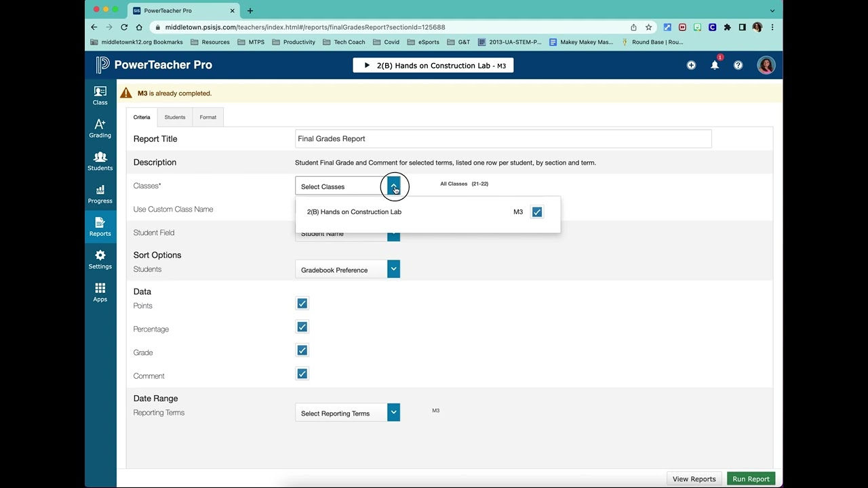Toggle the Chrome side panel icon
The image size is (868, 488).
pyautogui.click(x=742, y=27)
